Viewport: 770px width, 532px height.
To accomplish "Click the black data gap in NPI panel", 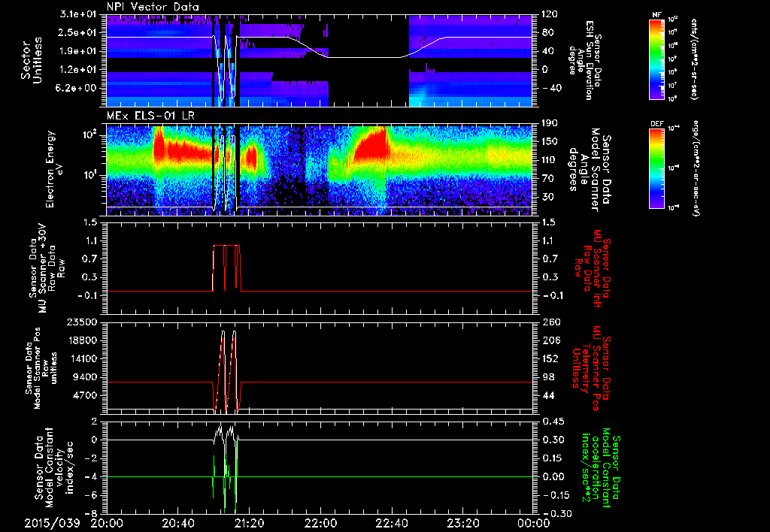I will tap(368, 60).
